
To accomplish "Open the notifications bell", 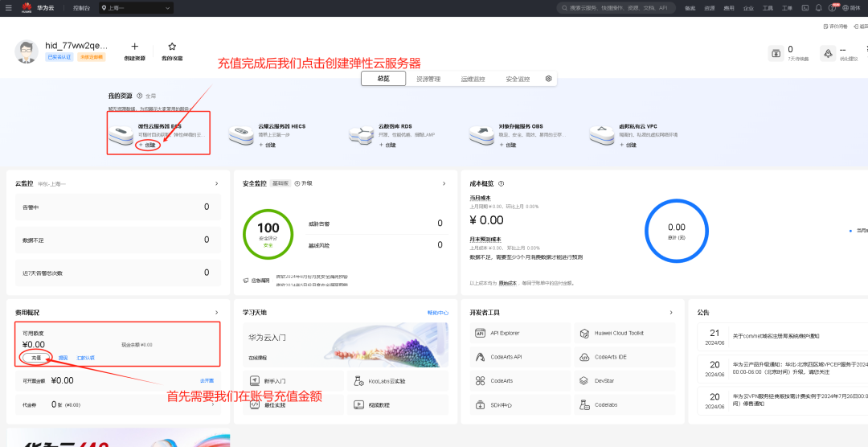I will click(818, 8).
